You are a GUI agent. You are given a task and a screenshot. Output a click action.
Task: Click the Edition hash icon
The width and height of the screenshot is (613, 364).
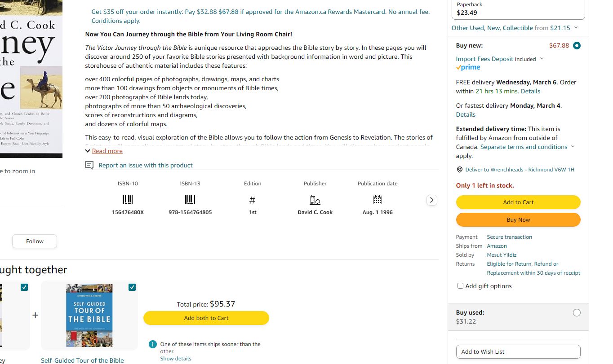coord(253,200)
